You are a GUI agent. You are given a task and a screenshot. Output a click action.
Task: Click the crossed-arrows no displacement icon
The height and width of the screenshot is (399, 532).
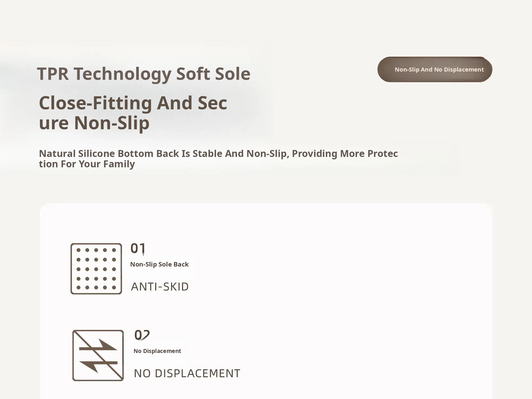coord(98,355)
